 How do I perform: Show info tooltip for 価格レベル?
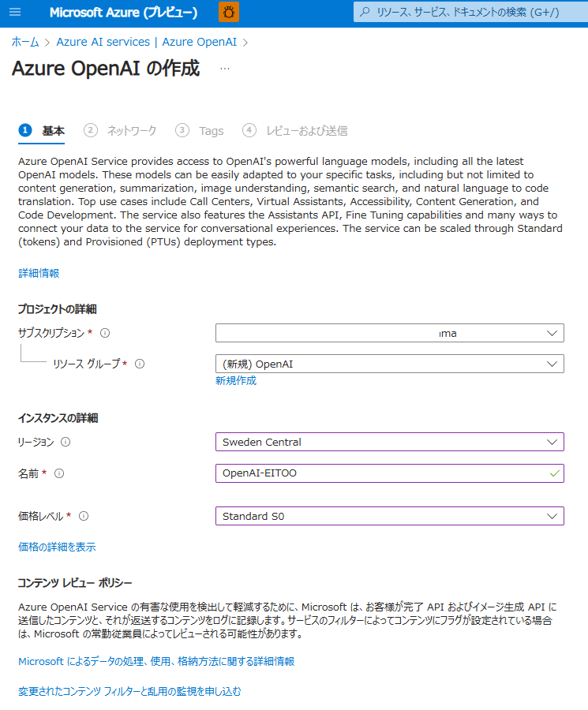click(x=84, y=516)
